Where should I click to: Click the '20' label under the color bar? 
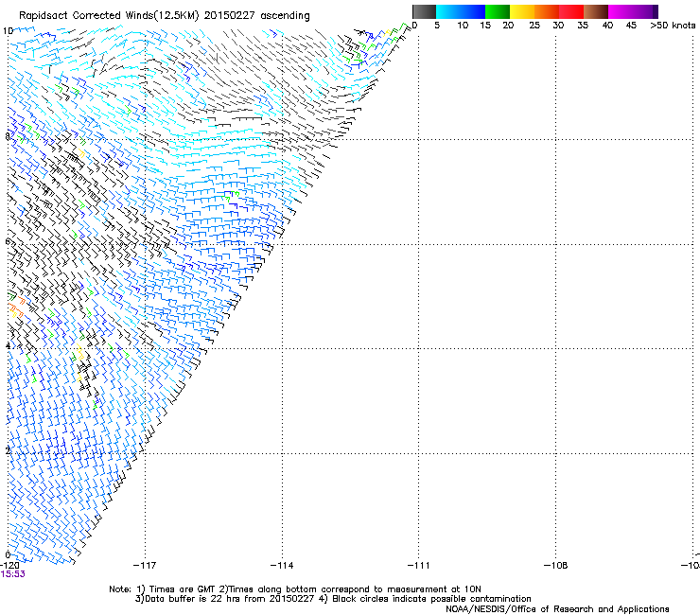pos(508,26)
